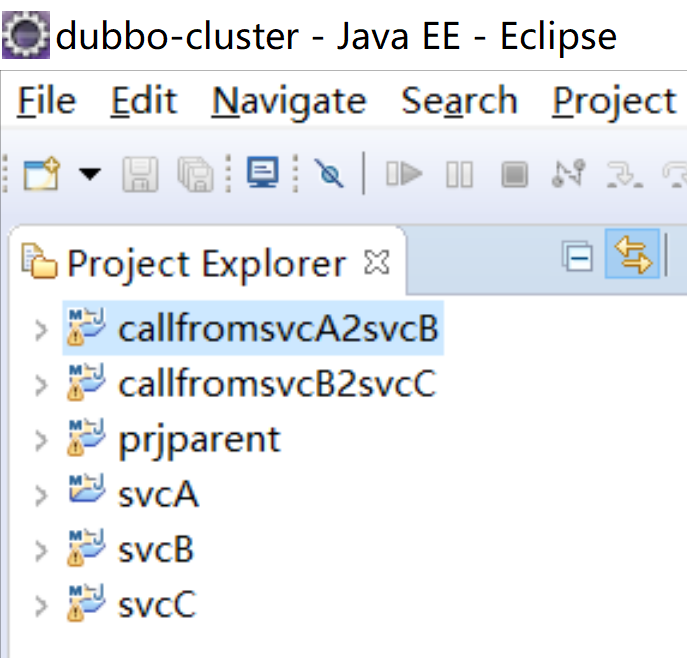Screen dimensions: 687x658
Task: Click the Disconnect debug icon
Action: [568, 175]
